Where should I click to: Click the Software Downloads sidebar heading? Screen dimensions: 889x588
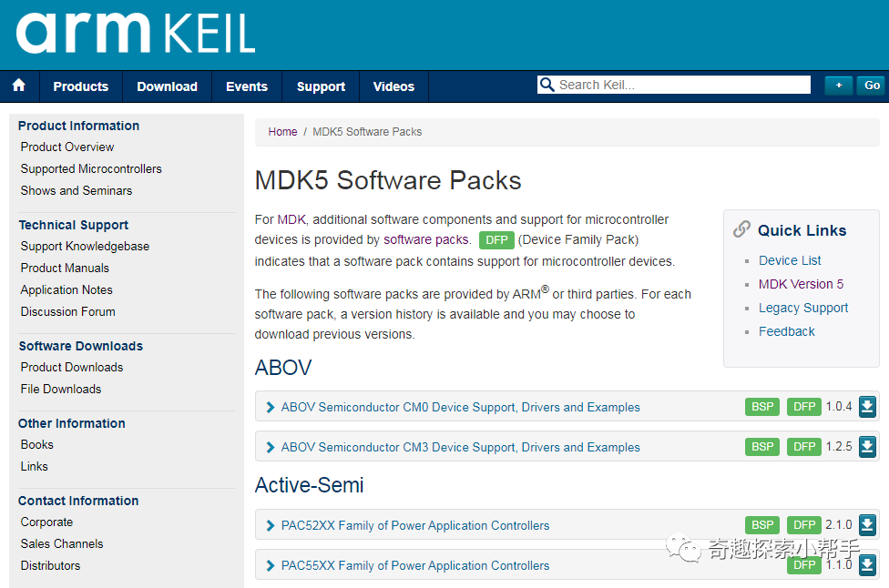[80, 346]
